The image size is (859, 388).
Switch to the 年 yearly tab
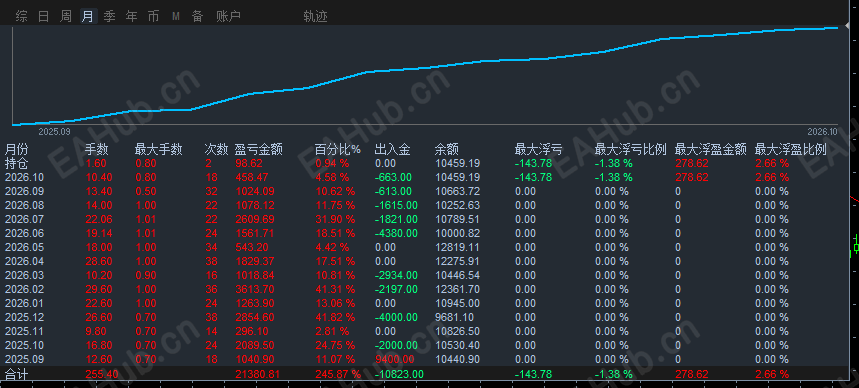click(131, 16)
